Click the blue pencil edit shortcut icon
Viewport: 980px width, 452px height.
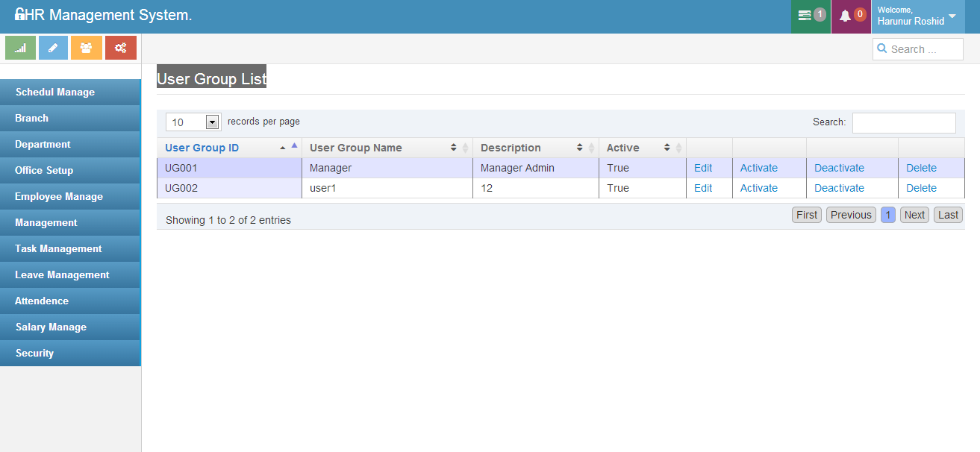click(53, 48)
